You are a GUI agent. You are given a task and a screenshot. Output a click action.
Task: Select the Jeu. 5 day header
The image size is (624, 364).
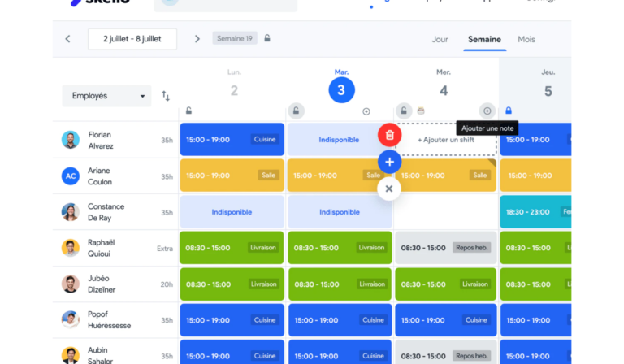(x=548, y=84)
